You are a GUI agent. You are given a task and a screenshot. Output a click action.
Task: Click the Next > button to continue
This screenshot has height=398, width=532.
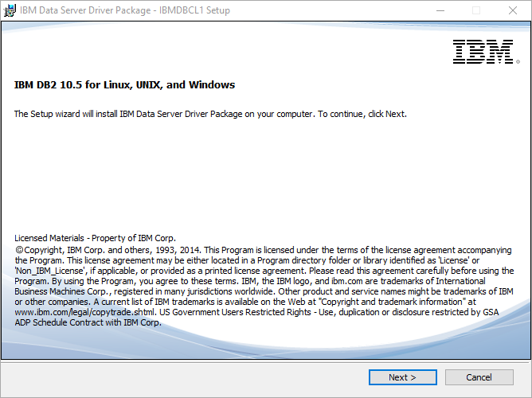click(402, 377)
